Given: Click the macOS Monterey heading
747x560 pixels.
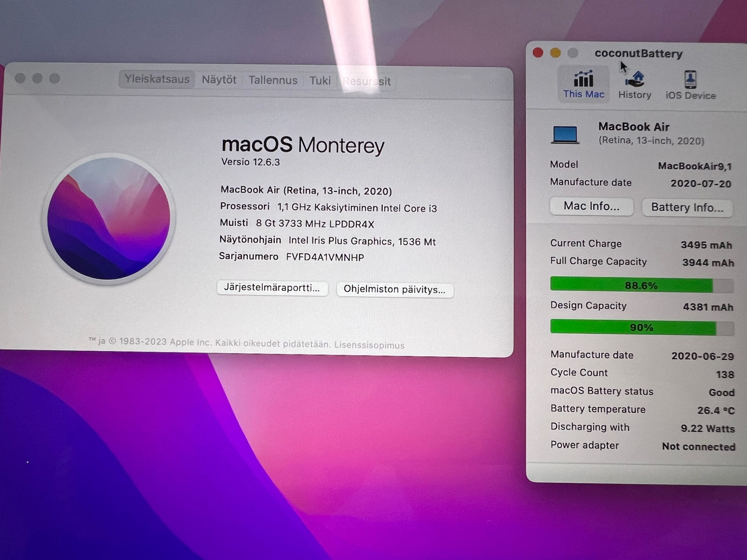Looking at the screenshot, I should tap(303, 145).
